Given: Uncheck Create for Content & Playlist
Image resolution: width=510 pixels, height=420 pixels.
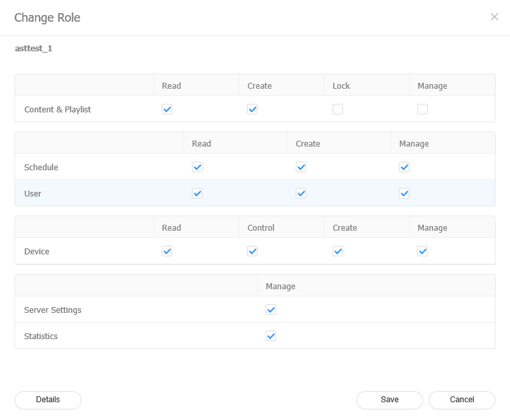Looking at the screenshot, I should pos(252,110).
